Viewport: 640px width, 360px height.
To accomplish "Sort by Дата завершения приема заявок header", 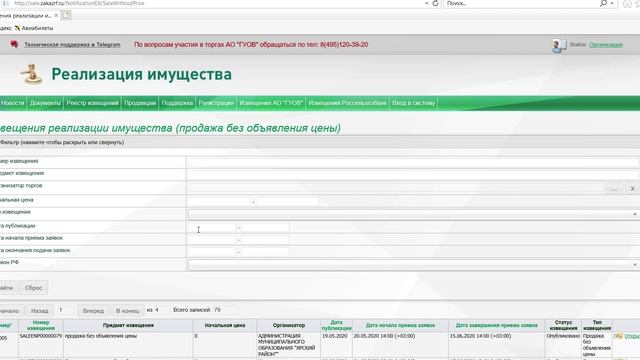I will [497, 325].
